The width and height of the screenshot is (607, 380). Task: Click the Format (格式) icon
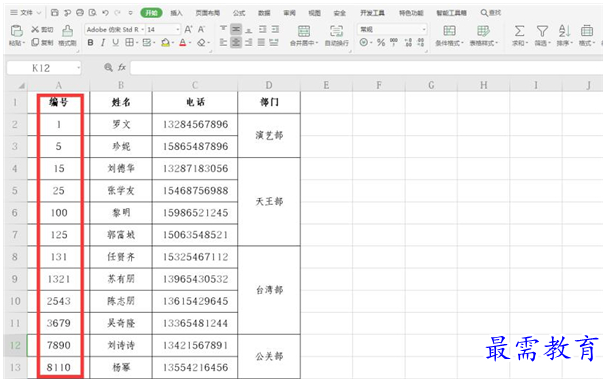pos(587,31)
